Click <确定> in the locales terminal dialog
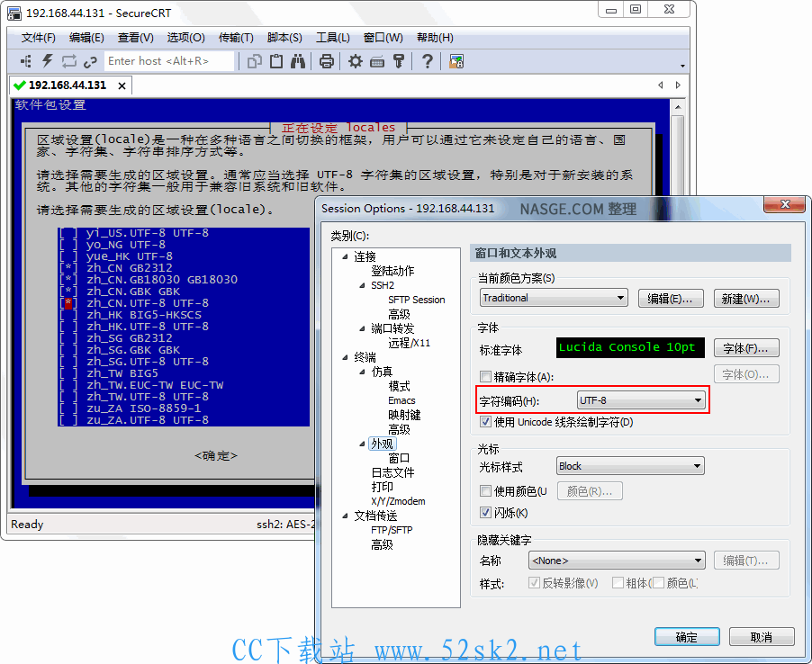The width and height of the screenshot is (812, 664). pyautogui.click(x=216, y=455)
